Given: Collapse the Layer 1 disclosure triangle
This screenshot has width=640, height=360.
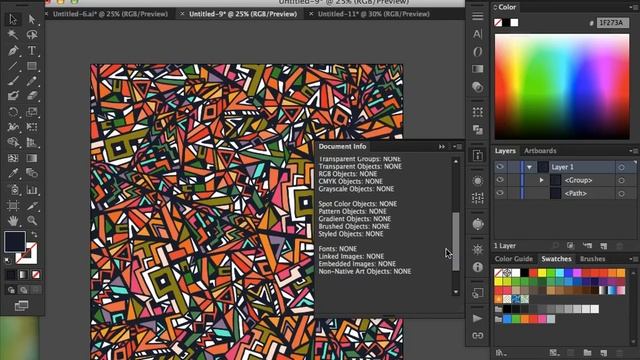Looking at the screenshot, I should (529, 167).
